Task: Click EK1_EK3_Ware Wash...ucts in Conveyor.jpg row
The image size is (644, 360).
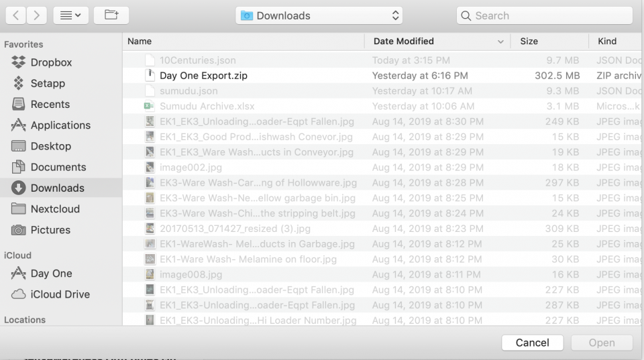Action: click(x=382, y=152)
